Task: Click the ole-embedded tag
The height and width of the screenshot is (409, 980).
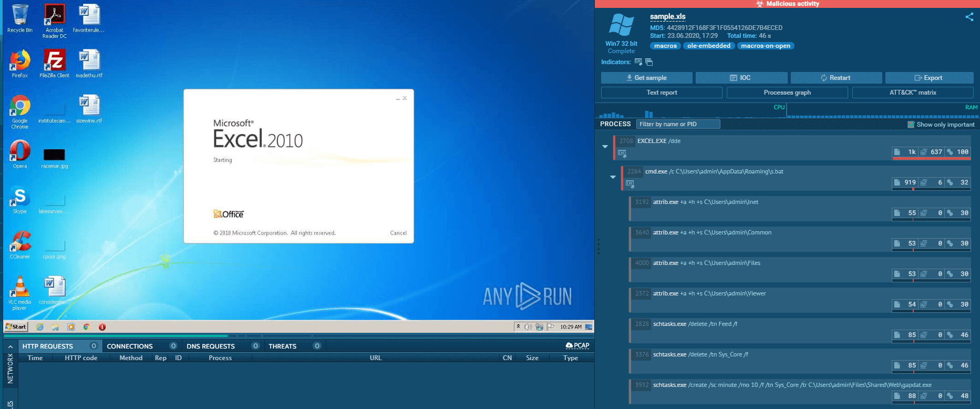Action: click(x=709, y=46)
